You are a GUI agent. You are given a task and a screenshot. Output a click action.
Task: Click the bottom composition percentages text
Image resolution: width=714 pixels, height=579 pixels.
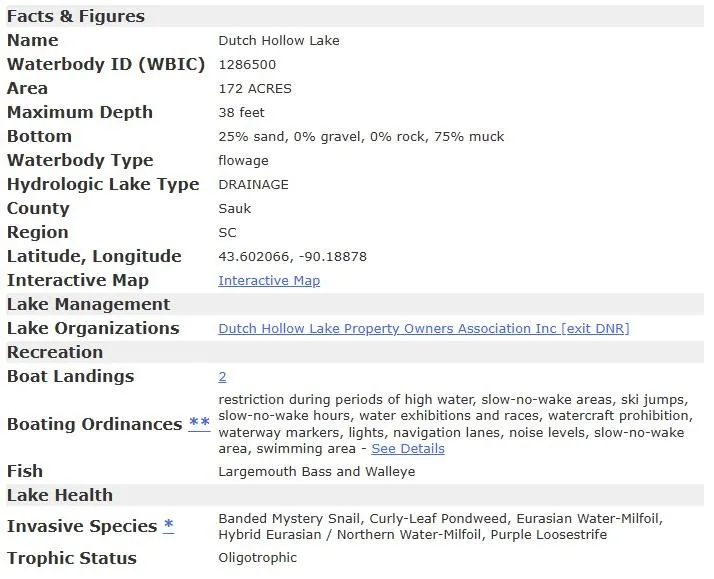pos(361,137)
